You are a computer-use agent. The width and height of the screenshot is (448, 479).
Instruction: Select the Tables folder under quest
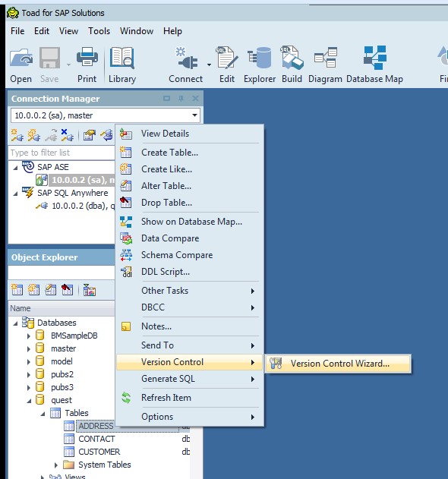[77, 413]
